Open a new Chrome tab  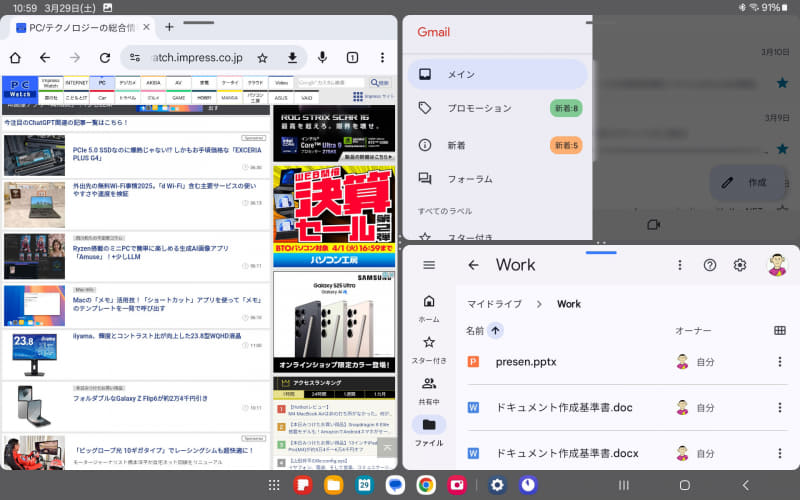click(x=169, y=27)
